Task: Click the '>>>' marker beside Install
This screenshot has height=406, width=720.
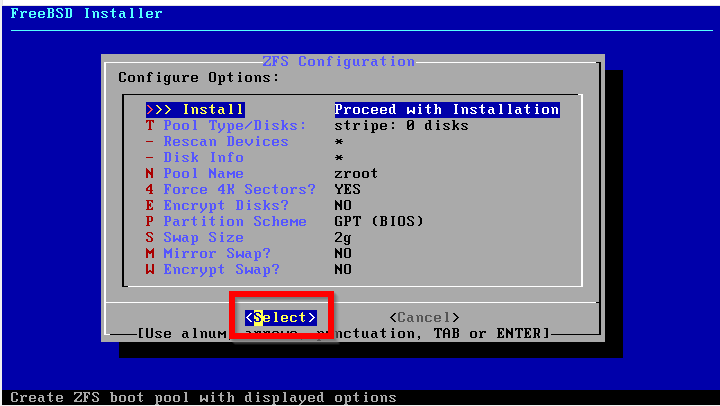Action: [159, 110]
